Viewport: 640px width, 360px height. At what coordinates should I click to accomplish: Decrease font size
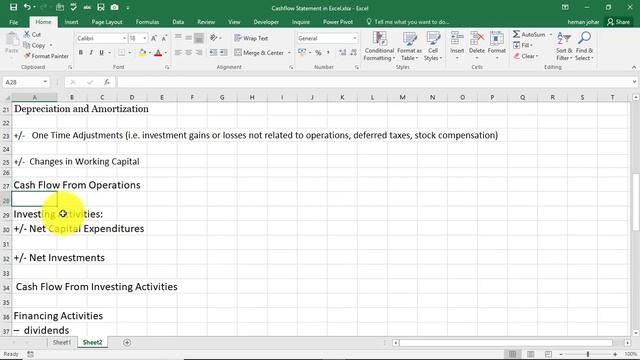tap(164, 38)
